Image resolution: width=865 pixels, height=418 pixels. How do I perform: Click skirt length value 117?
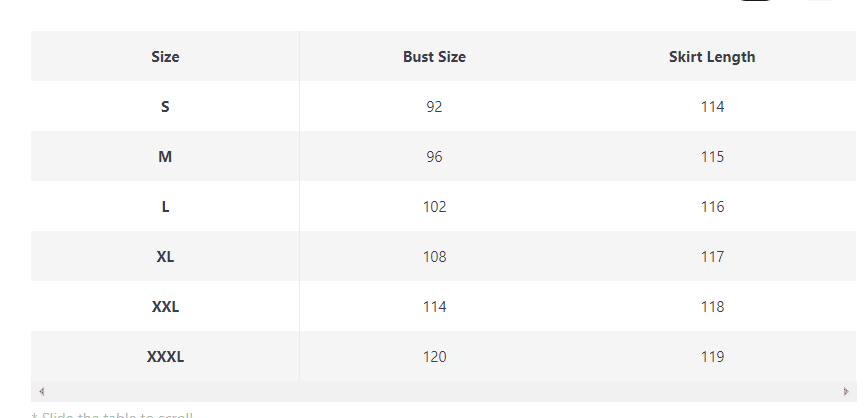pyautogui.click(x=712, y=257)
